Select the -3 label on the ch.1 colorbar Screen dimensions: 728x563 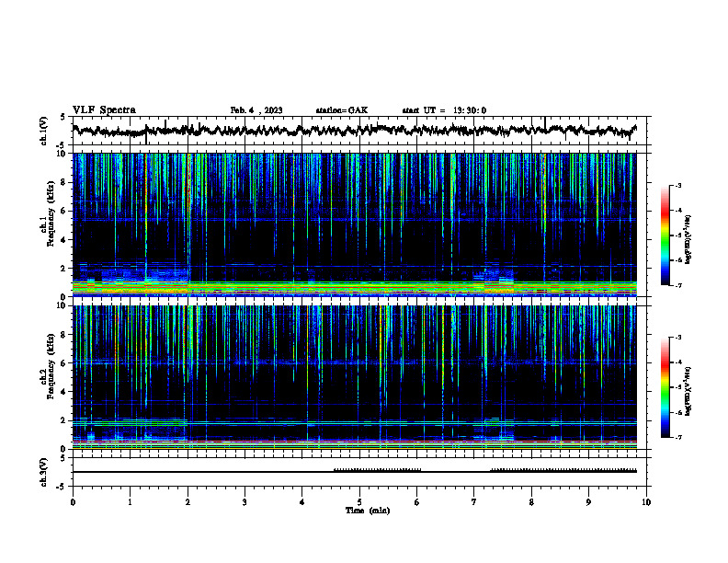point(678,185)
